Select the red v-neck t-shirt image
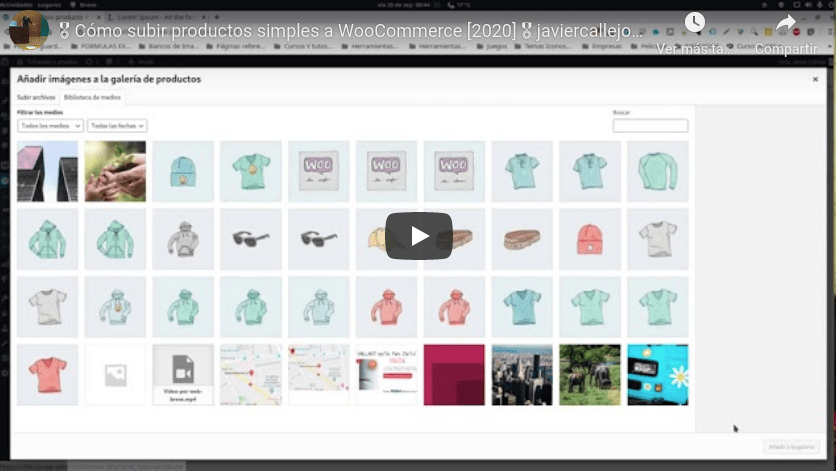 pos(47,374)
